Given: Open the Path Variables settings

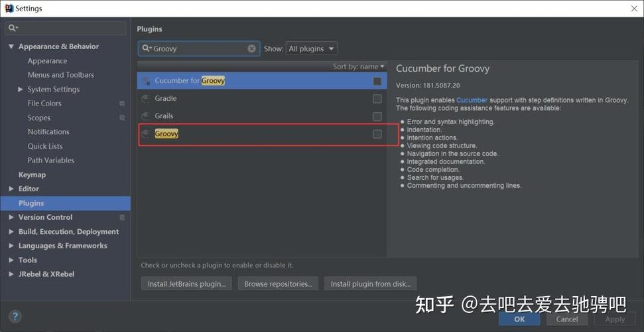Looking at the screenshot, I should (x=51, y=161).
